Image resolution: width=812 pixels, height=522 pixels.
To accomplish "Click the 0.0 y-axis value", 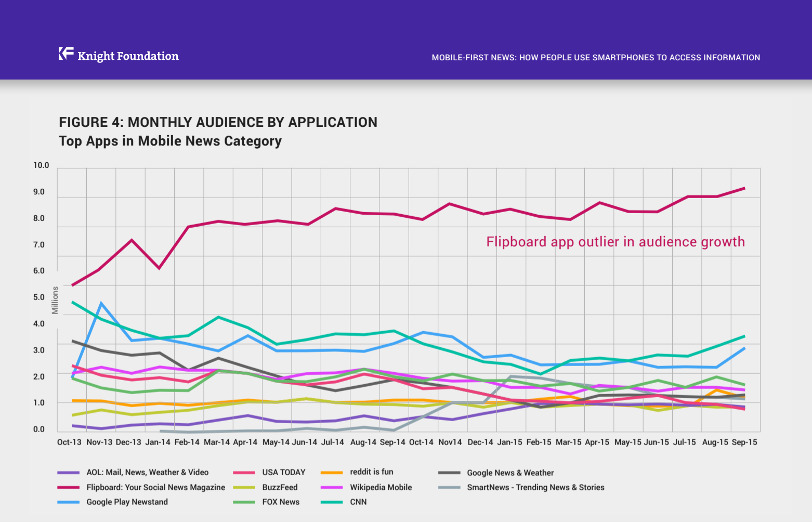I will point(39,429).
